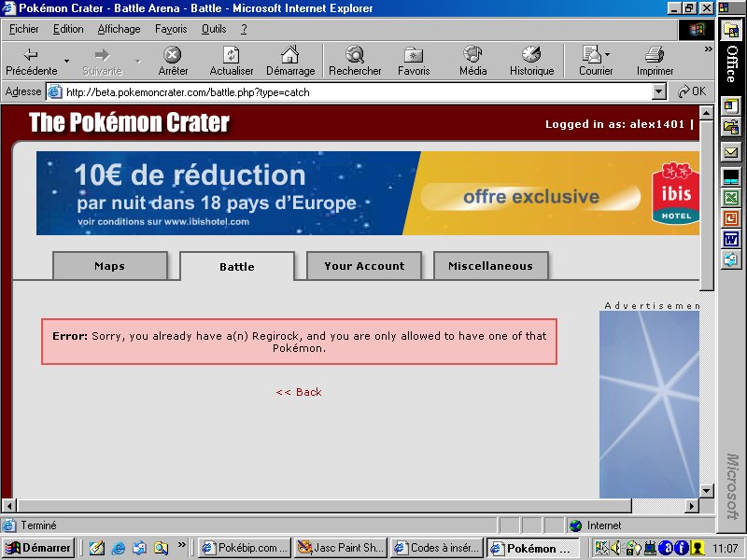The width and height of the screenshot is (747, 560).
Task: Open the Fichier menu
Action: 24,29
